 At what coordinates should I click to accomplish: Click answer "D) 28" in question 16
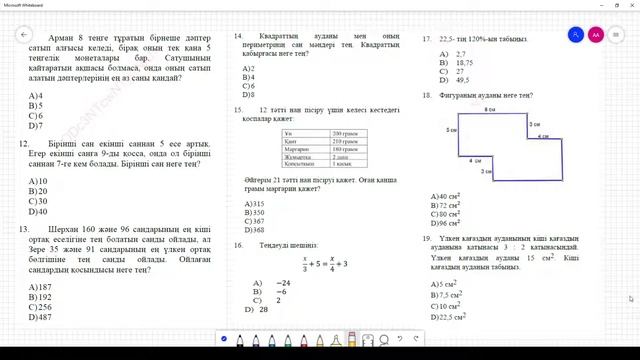click(x=256, y=309)
